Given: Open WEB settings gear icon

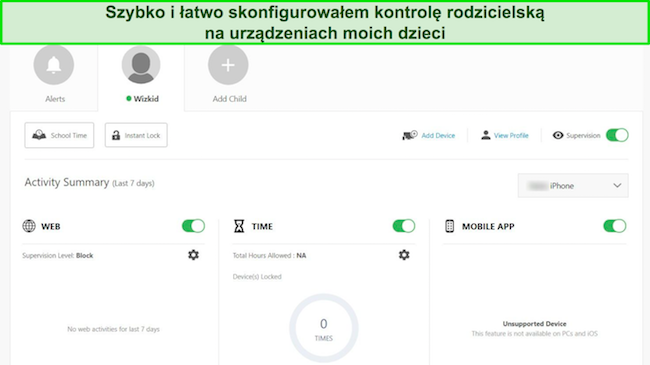Looking at the screenshot, I should tap(193, 255).
